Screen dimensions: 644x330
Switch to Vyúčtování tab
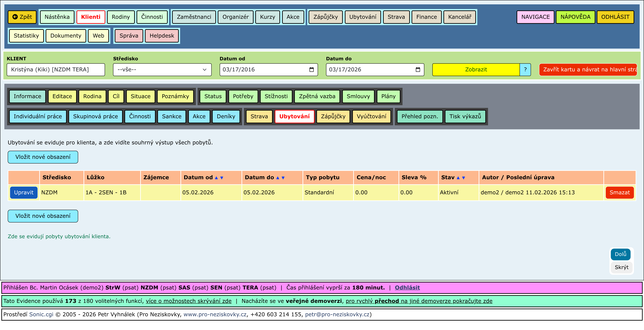tap(371, 116)
